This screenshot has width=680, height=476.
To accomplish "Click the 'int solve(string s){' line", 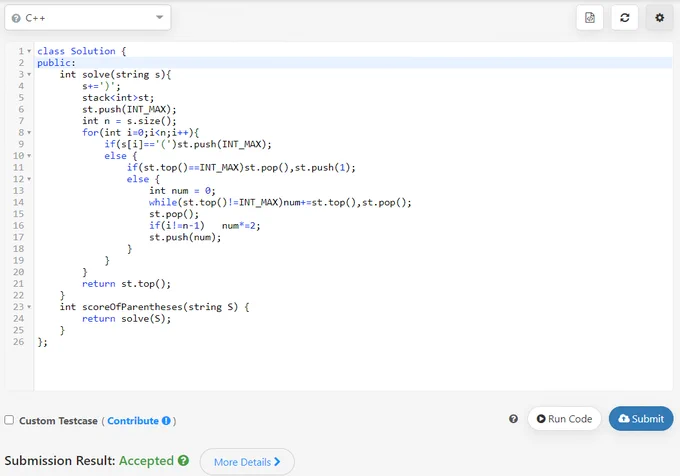I will pyautogui.click(x=115, y=75).
